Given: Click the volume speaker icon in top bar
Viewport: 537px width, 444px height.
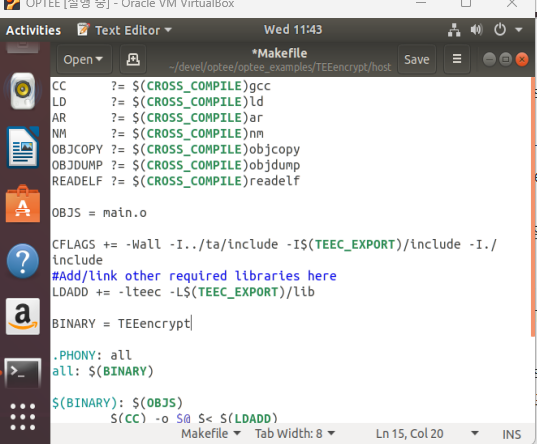Looking at the screenshot, I should (476, 30).
